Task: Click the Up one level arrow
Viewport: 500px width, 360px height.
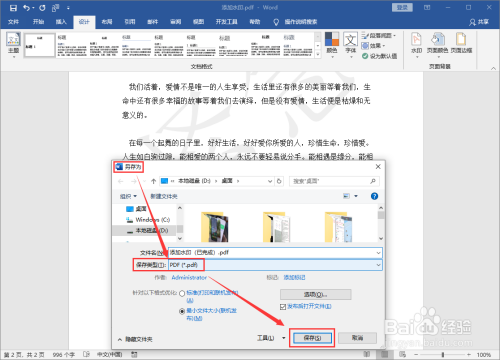Action: 153,181
